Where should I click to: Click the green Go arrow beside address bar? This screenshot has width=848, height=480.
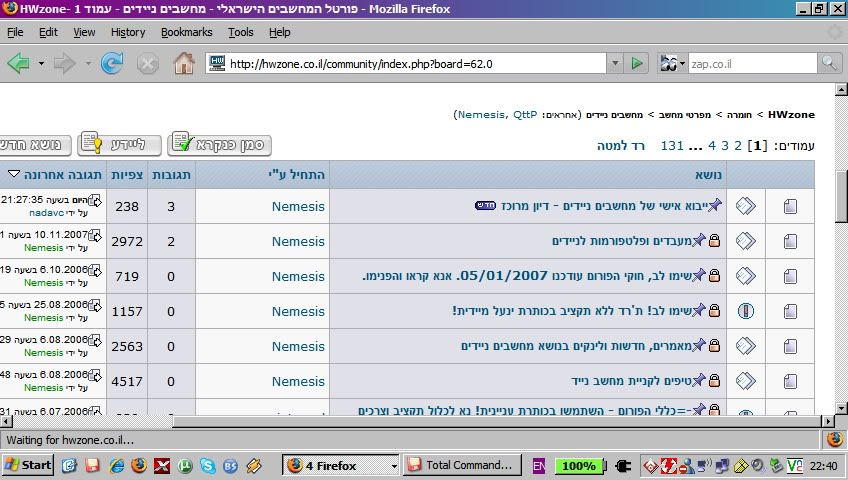click(x=637, y=64)
